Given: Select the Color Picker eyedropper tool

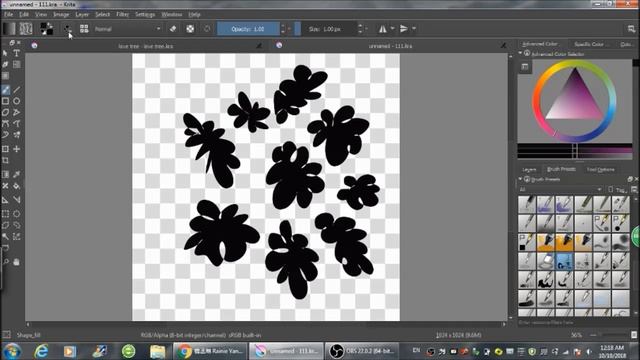Looking at the screenshot, I should (x=17, y=175).
